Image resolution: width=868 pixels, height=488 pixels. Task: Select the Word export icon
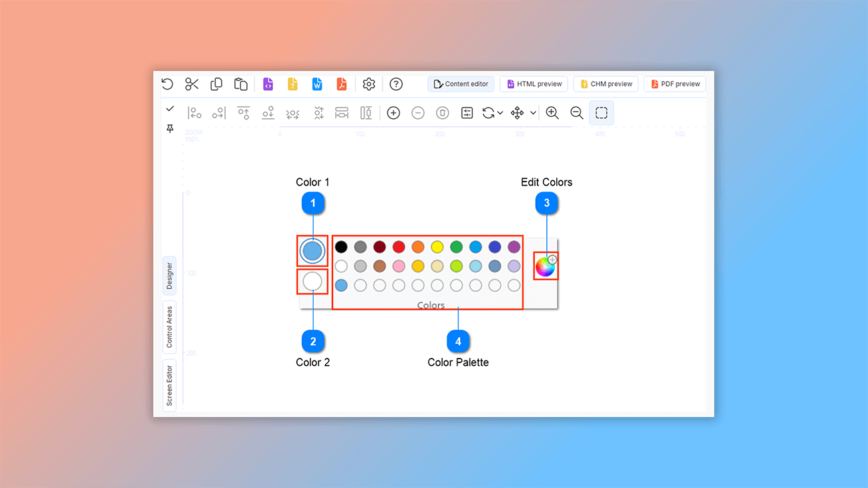pyautogui.click(x=316, y=84)
